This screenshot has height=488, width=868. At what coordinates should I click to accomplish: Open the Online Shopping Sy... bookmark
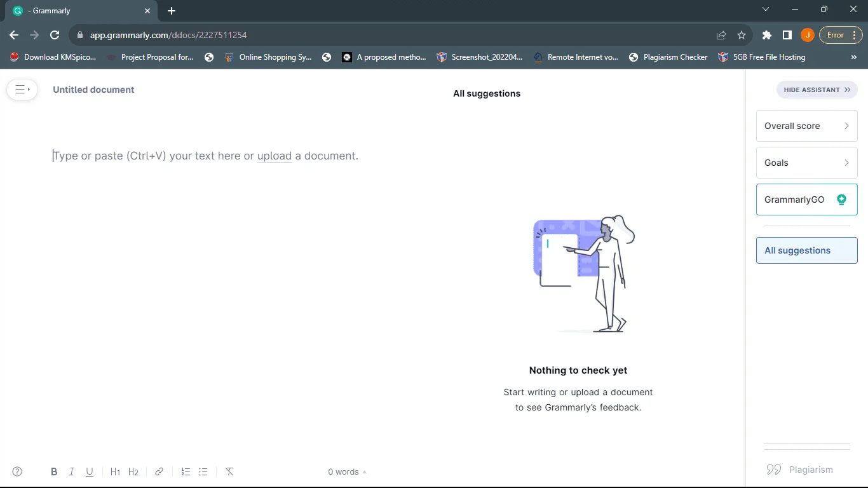click(268, 57)
